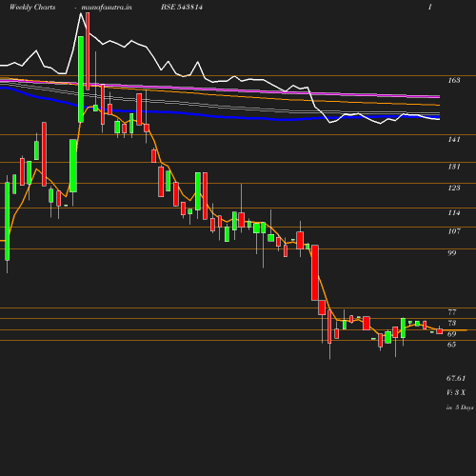This screenshot has width=476, height=476.
Task: Select the 65 price axis label
Action: click(452, 345)
